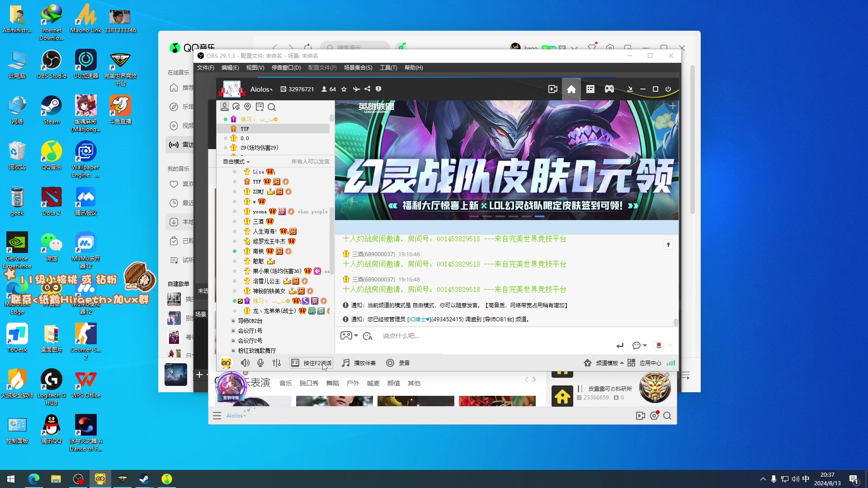Open the View menu 视图(V) in OBS
The image size is (868, 488).
tap(255, 68)
